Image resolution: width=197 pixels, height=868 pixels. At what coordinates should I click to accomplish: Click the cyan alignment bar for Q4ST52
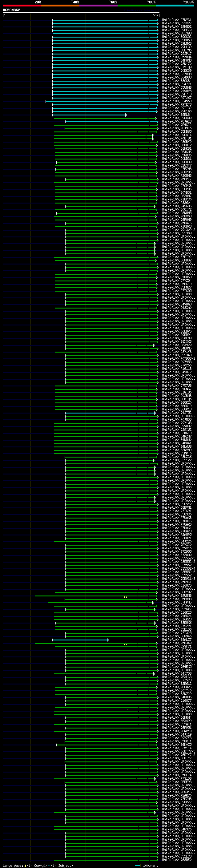tap(111, 413)
